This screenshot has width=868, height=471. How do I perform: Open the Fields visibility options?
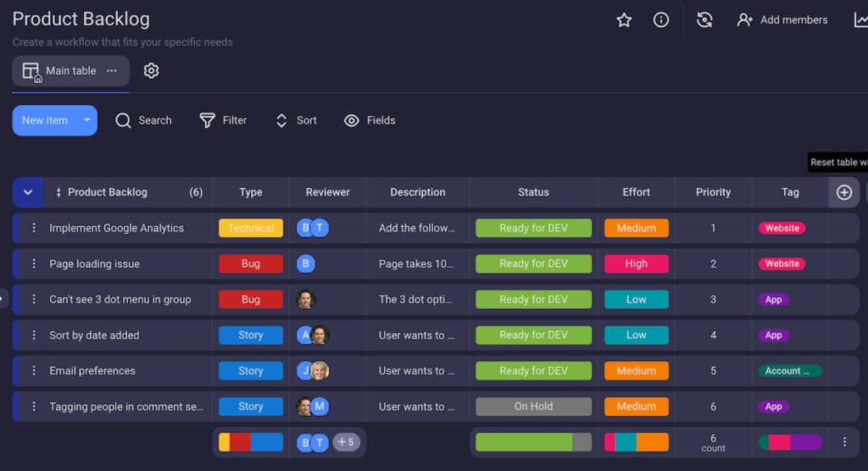click(370, 121)
